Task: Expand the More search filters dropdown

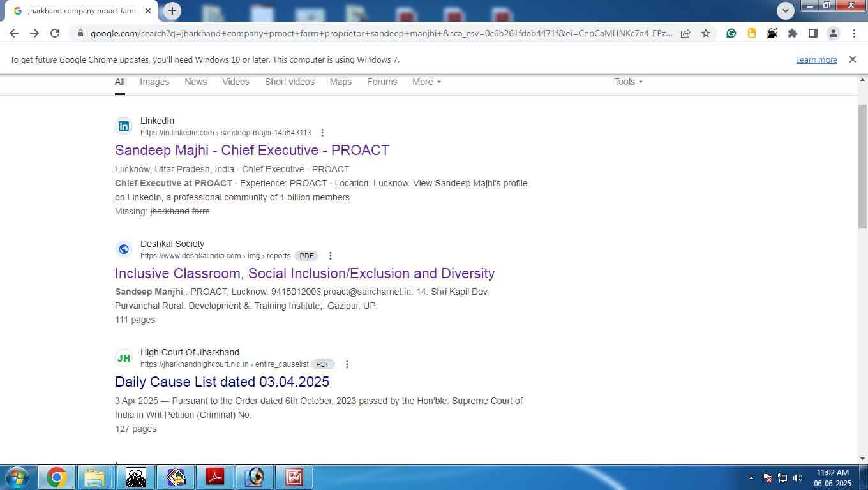Action: coord(426,82)
